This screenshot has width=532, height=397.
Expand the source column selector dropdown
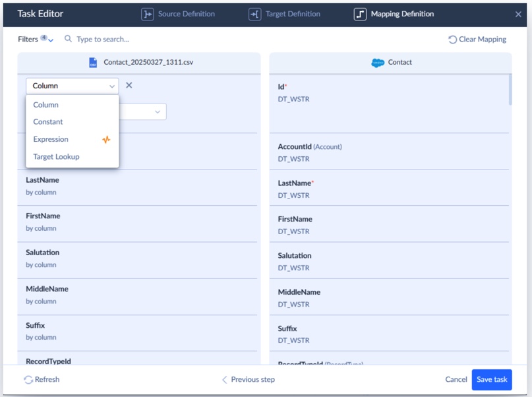pyautogui.click(x=158, y=111)
